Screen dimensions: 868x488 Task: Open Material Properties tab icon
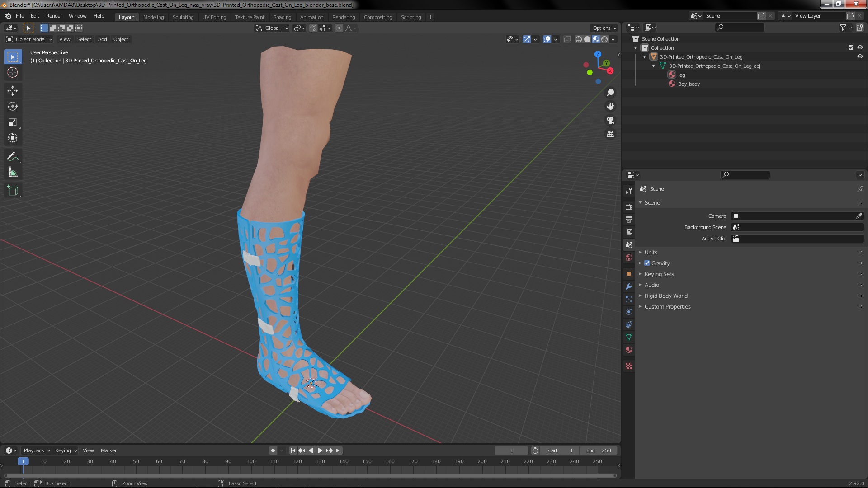tap(629, 350)
